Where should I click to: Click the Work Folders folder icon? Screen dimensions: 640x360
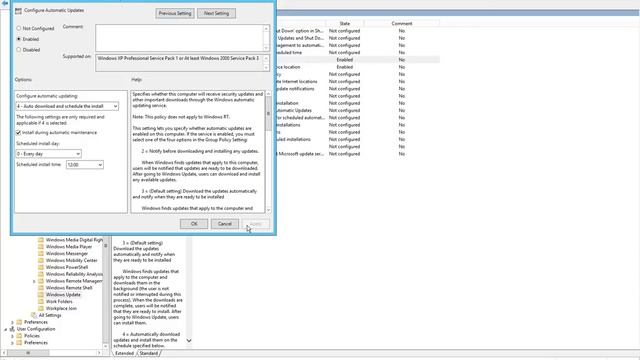[x=40, y=302]
